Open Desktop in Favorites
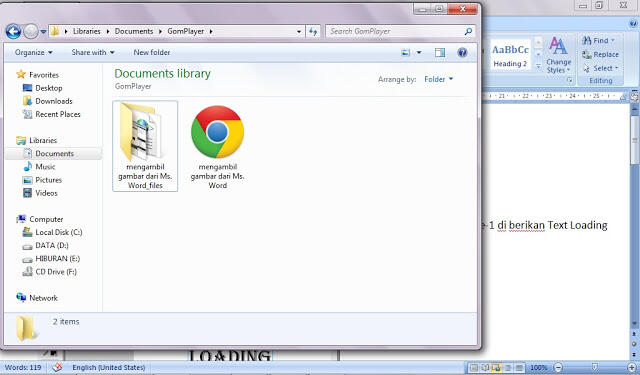 point(42,88)
